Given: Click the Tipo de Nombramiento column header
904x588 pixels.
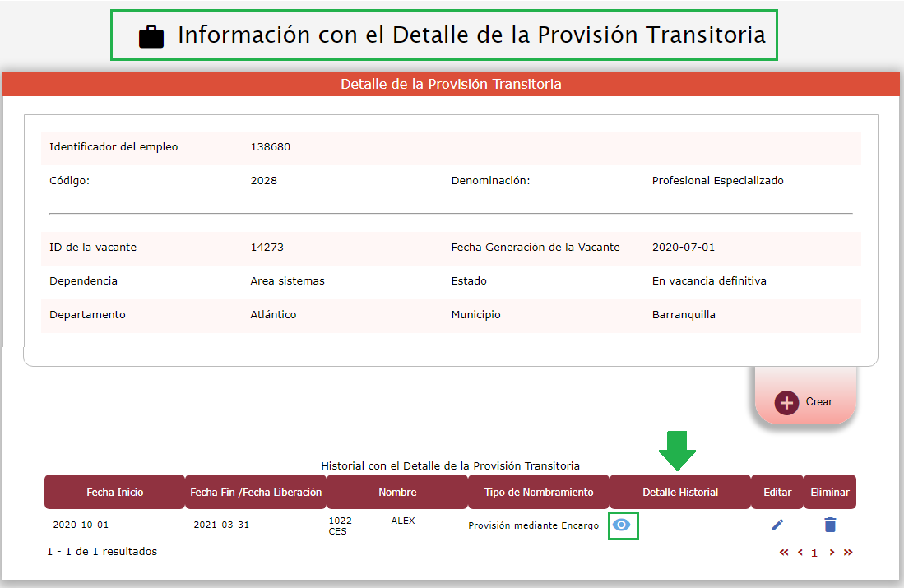Looking at the screenshot, I should [539, 492].
